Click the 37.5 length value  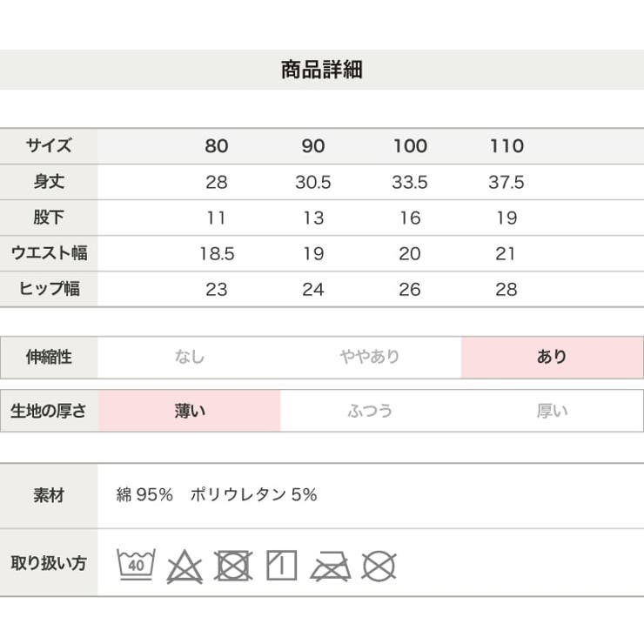coord(506,183)
